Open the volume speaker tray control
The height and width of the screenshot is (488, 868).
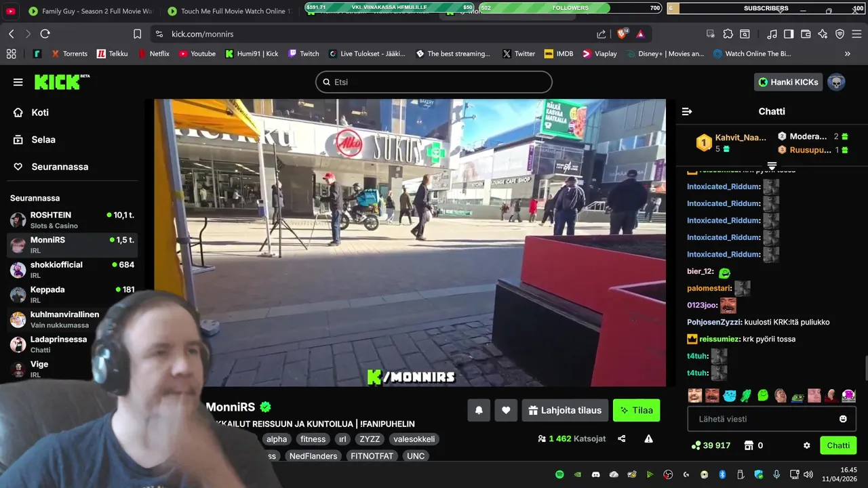tap(808, 474)
